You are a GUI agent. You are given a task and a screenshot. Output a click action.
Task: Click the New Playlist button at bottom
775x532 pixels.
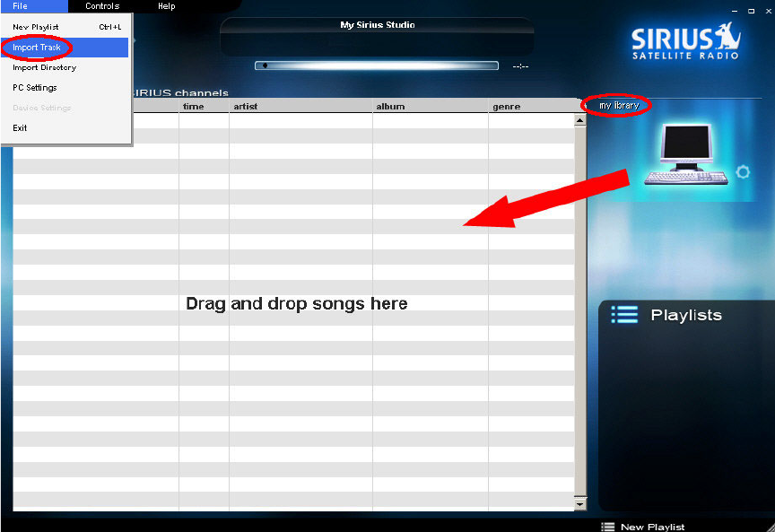643,527
